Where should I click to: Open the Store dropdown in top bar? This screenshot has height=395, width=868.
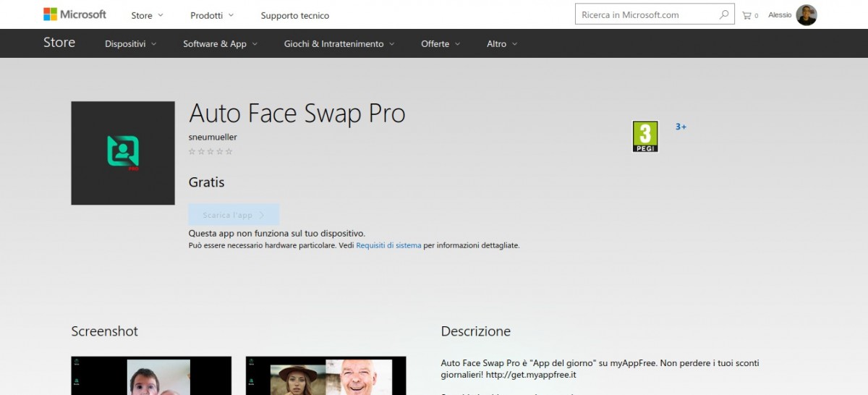[147, 15]
